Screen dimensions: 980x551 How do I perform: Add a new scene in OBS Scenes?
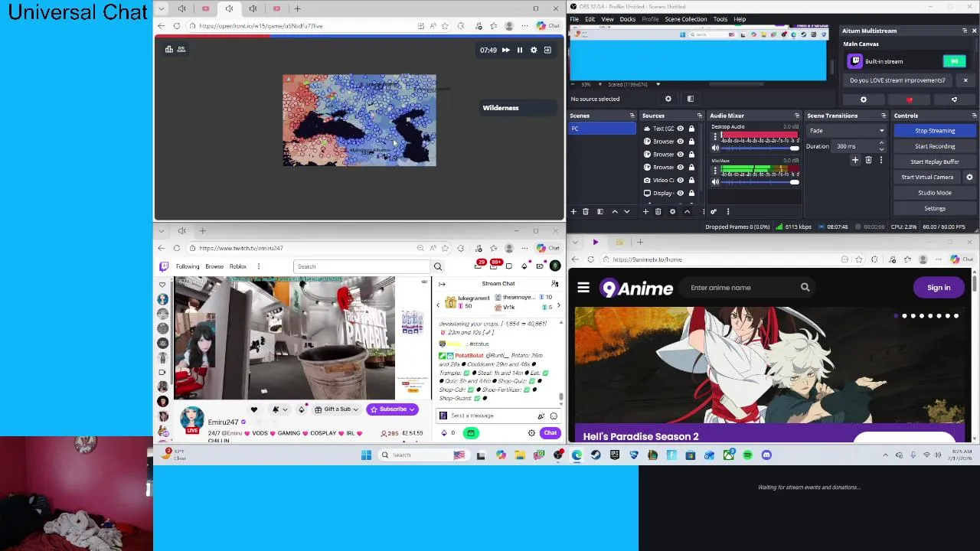pyautogui.click(x=573, y=211)
